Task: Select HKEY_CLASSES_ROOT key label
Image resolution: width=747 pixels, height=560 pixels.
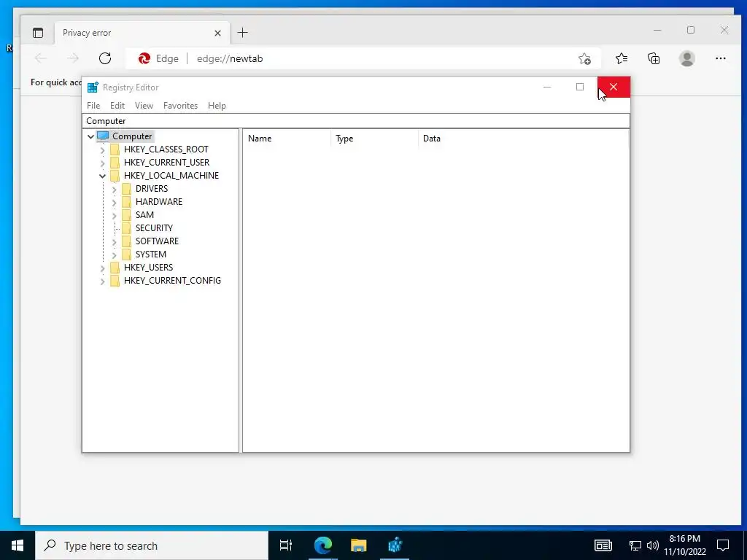Action: 166,149
